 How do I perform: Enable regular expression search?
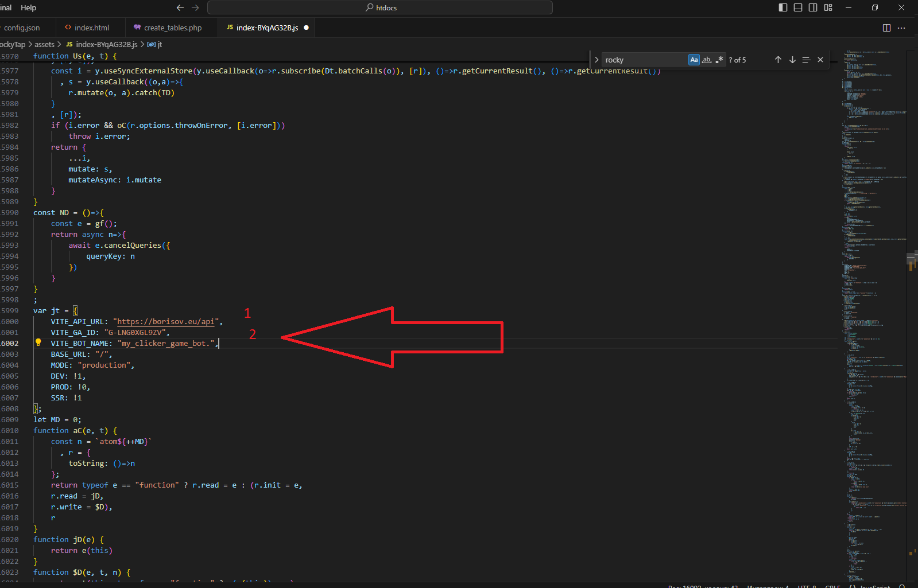coord(719,60)
